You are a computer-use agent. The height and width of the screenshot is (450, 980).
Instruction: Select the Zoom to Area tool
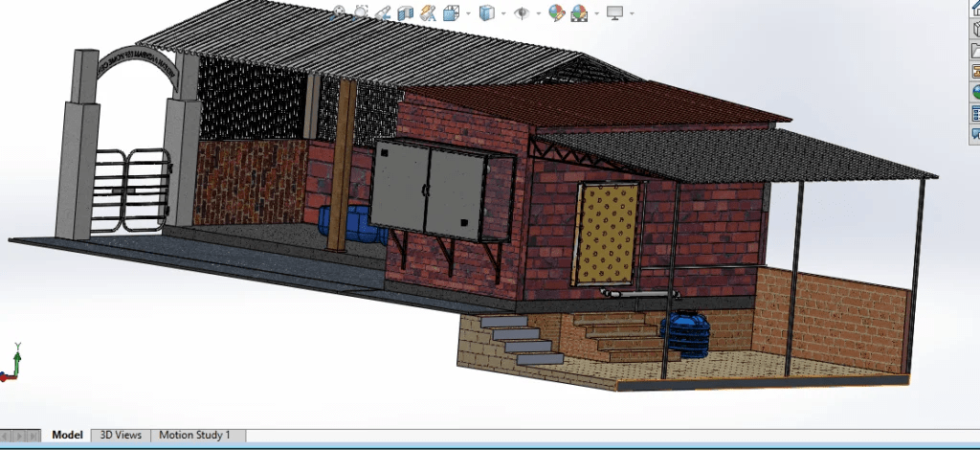361,12
